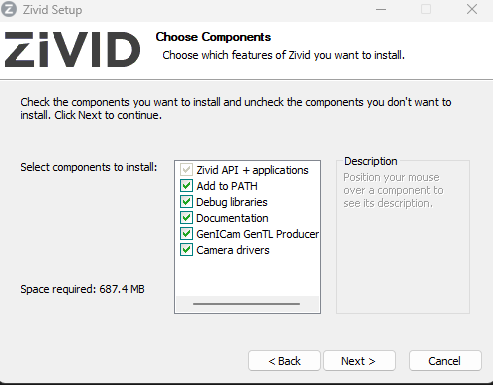Minimize the Zivid Setup window
The image size is (493, 385).
tap(381, 9)
